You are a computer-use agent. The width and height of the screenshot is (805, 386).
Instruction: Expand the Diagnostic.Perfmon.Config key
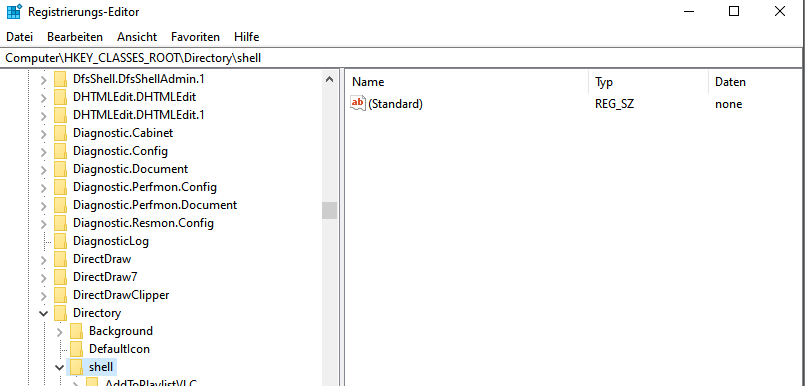[44, 187]
